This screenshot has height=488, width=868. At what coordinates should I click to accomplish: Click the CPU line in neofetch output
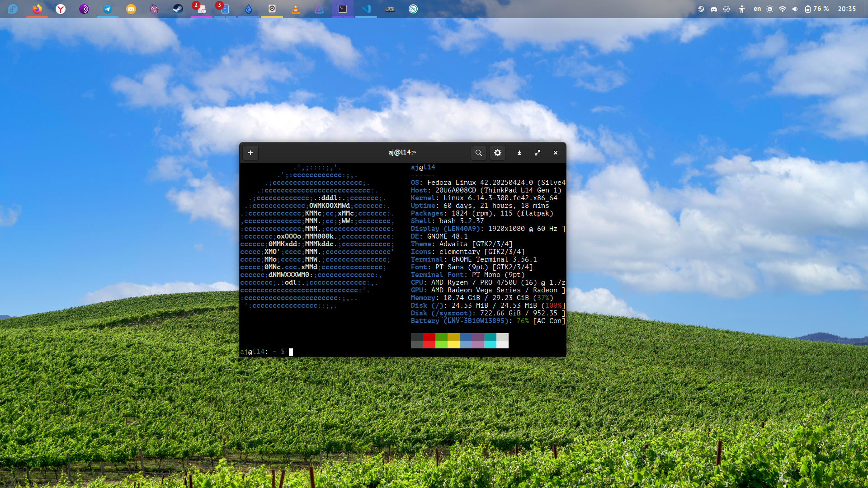tap(488, 282)
